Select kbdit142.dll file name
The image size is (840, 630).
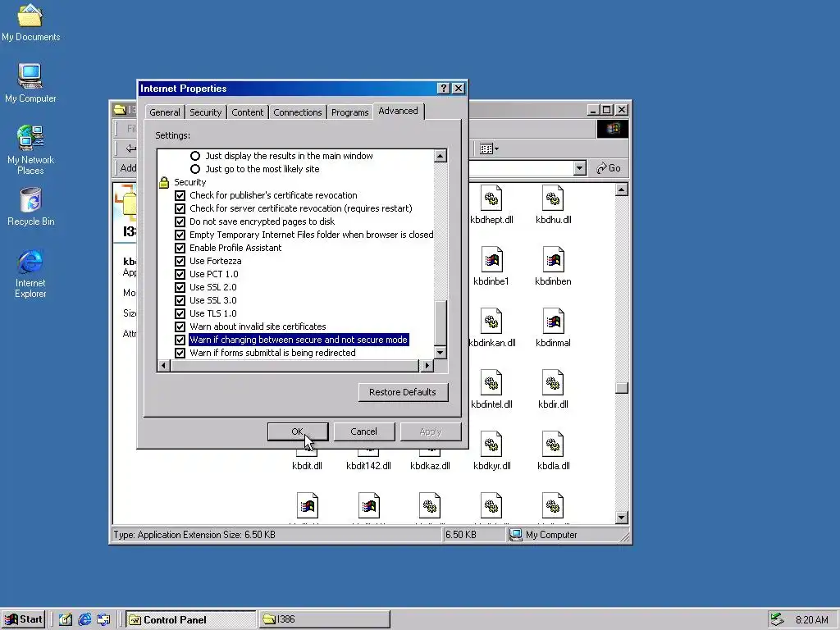point(368,466)
